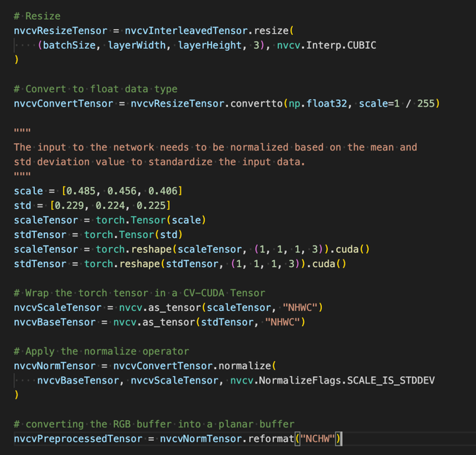Screen dimensions: 476x455
Task: Click the nvcv.Interp.CUBIC argument
Action: click(327, 45)
